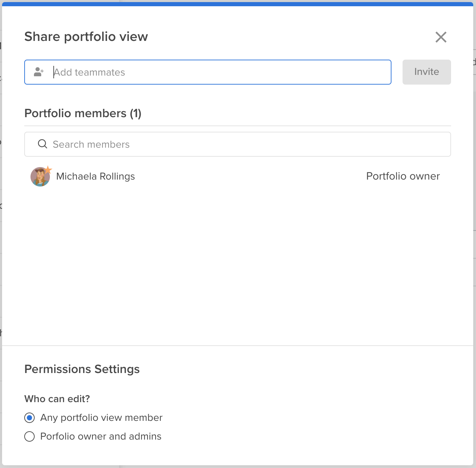476x468 pixels.
Task: Click the orange star badge on avatar
Action: point(48,170)
